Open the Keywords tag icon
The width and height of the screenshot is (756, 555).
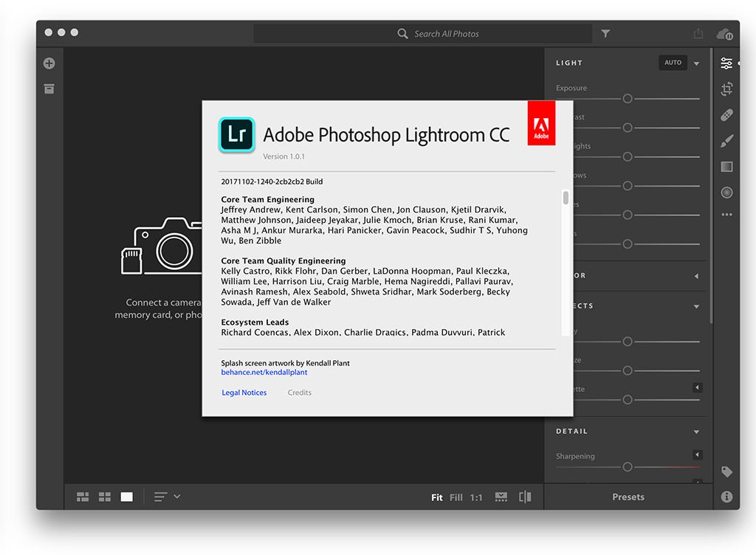(x=726, y=472)
